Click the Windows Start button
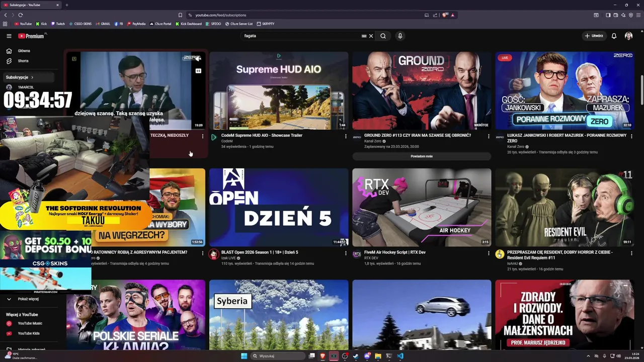 click(244, 356)
